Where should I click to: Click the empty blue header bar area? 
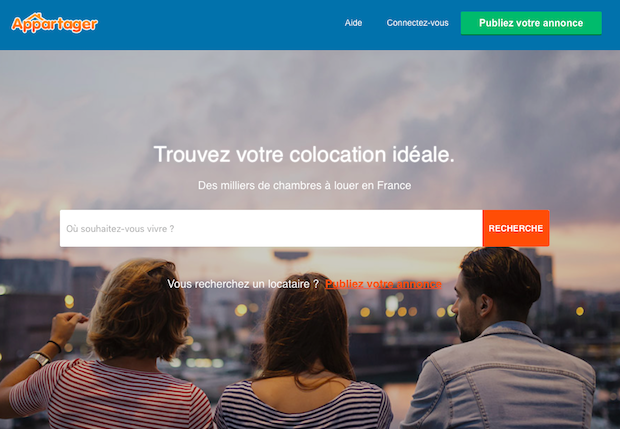click(221, 24)
